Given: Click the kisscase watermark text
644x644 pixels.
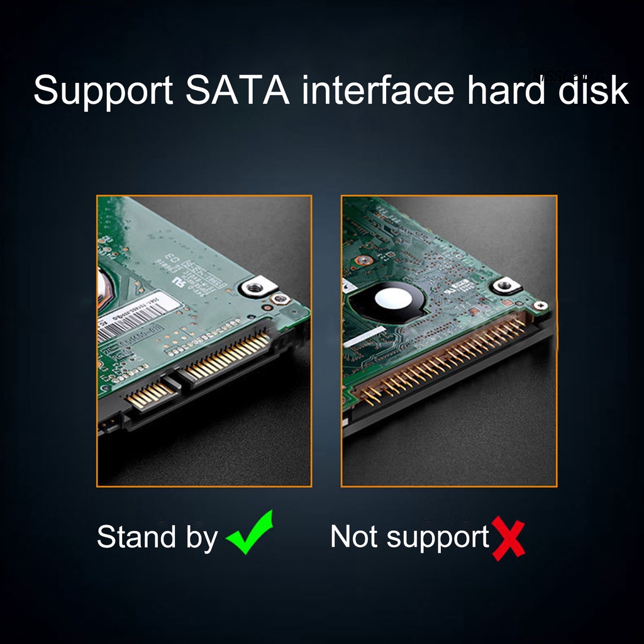Looking at the screenshot, I should (569, 74).
